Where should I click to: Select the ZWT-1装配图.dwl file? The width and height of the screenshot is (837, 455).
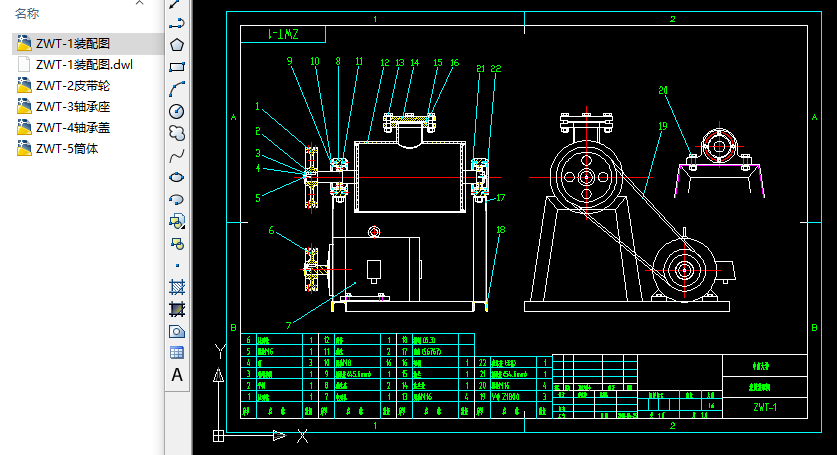pyautogui.click(x=83, y=65)
